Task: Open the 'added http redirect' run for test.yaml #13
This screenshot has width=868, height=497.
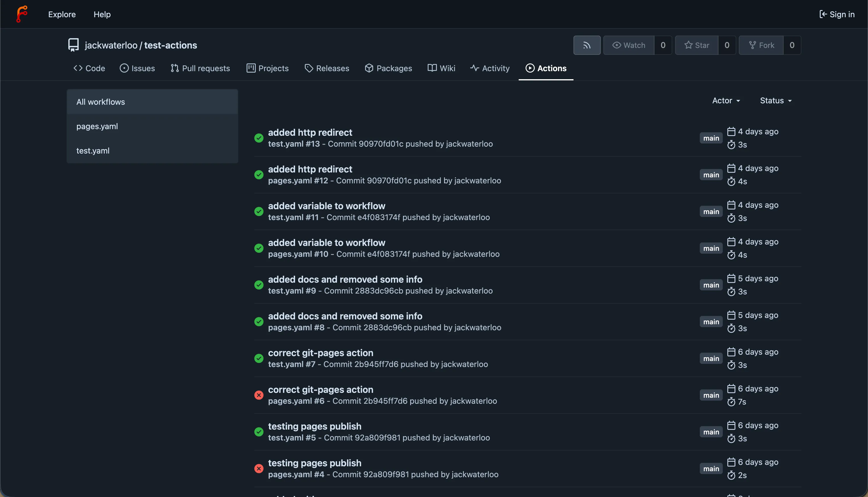Action: pos(310,133)
